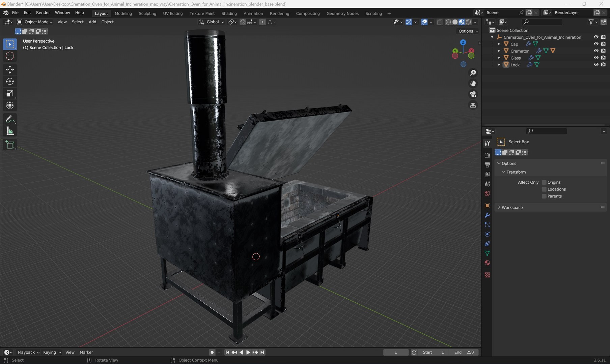Hide the Glass object in viewport

point(596,58)
